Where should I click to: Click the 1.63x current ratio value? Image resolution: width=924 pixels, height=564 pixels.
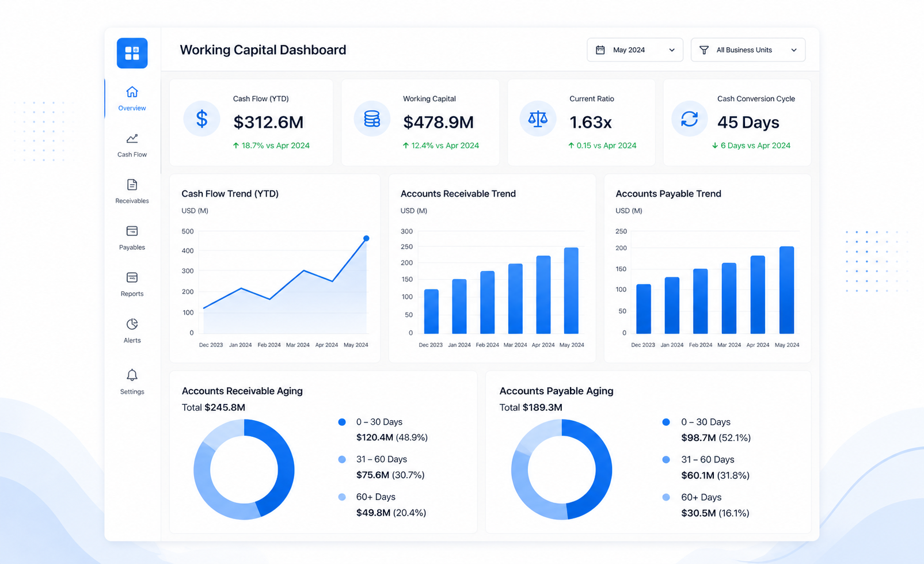pos(591,122)
